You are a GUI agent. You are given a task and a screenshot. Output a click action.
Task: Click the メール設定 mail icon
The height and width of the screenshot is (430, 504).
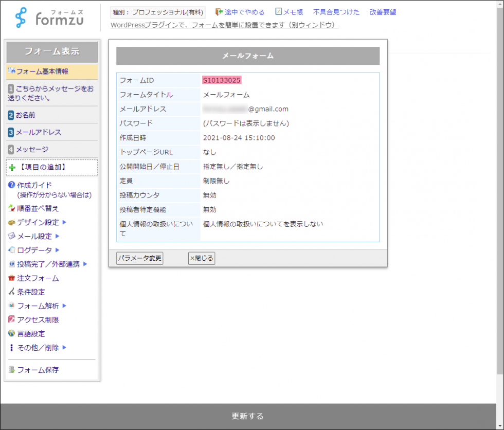[11, 236]
